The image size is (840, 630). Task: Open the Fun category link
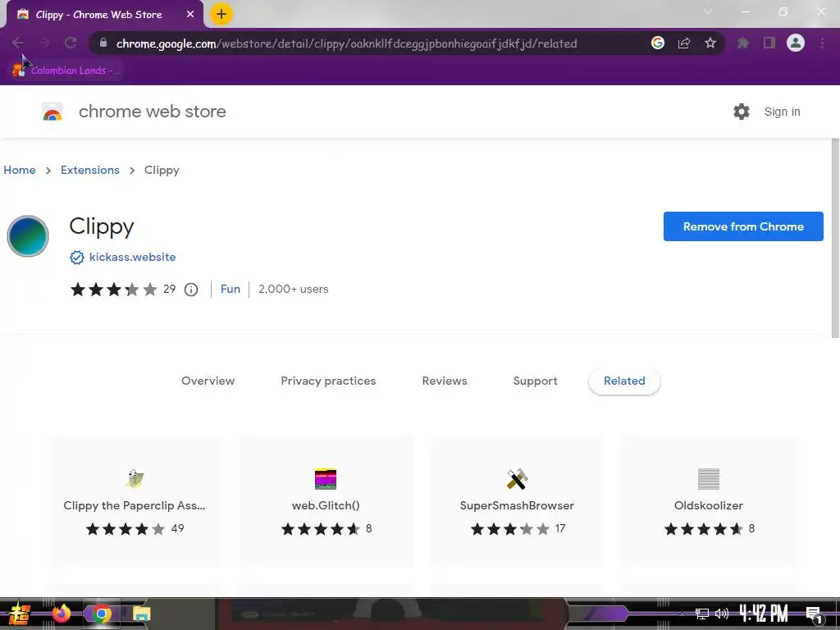[231, 290]
